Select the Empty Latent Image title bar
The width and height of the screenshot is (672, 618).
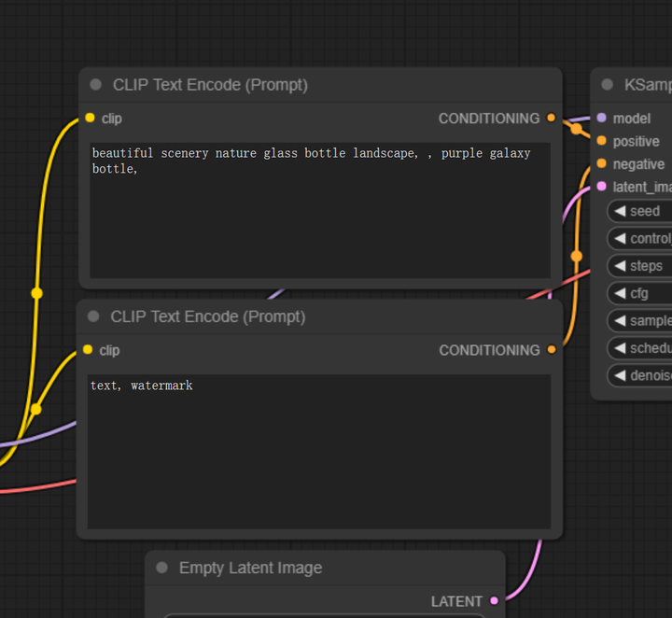pos(325,568)
